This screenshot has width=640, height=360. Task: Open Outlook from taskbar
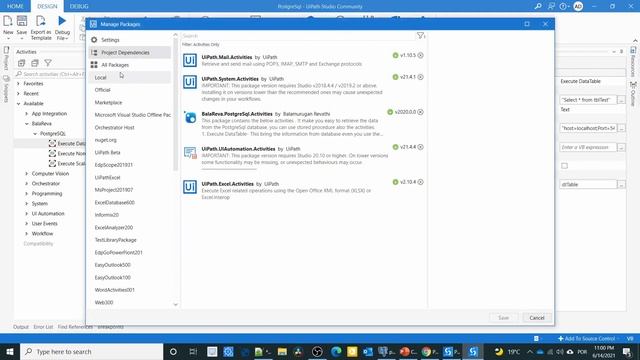coord(368,351)
